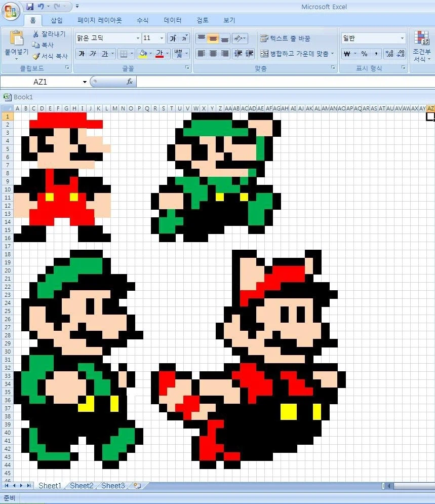Switch to the Insert (삽입) ribbon tab

pyautogui.click(x=57, y=20)
